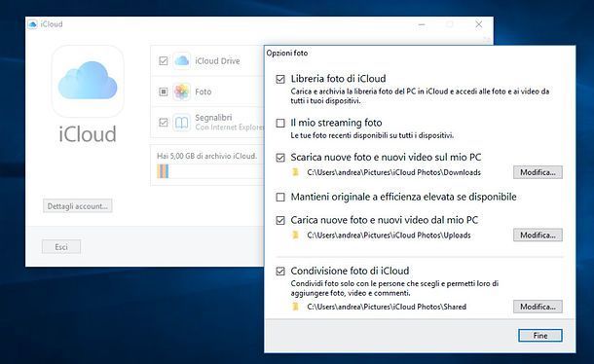Toggle the Foto checkbox

pos(164,91)
